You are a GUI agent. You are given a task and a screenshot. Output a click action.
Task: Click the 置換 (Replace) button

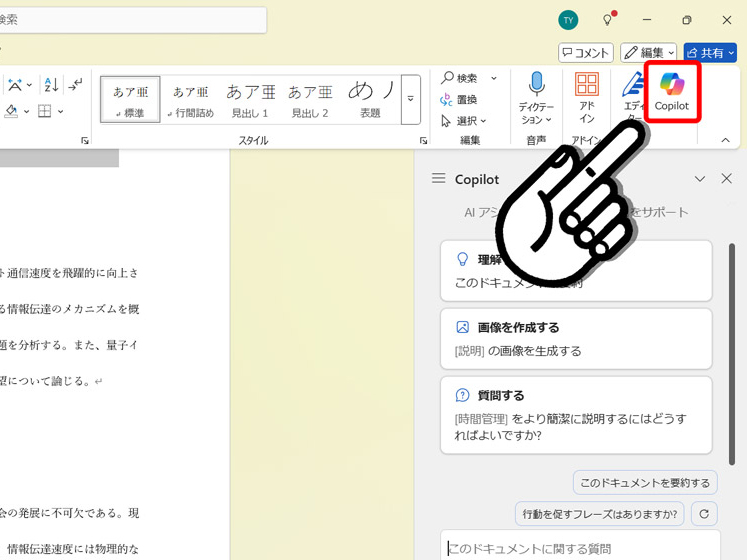click(458, 99)
